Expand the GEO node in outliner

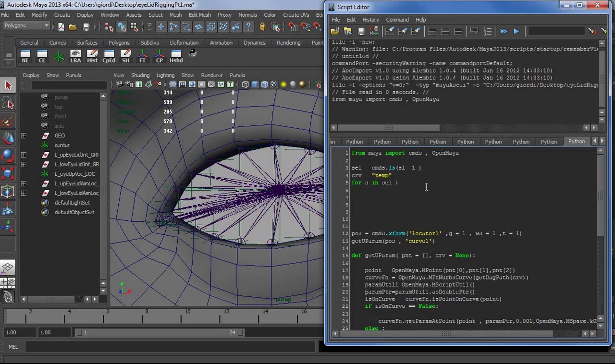click(x=24, y=136)
